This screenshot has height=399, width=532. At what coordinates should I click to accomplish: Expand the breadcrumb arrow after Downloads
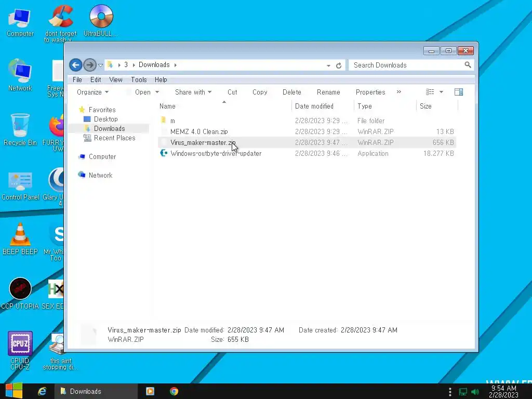tap(176, 65)
